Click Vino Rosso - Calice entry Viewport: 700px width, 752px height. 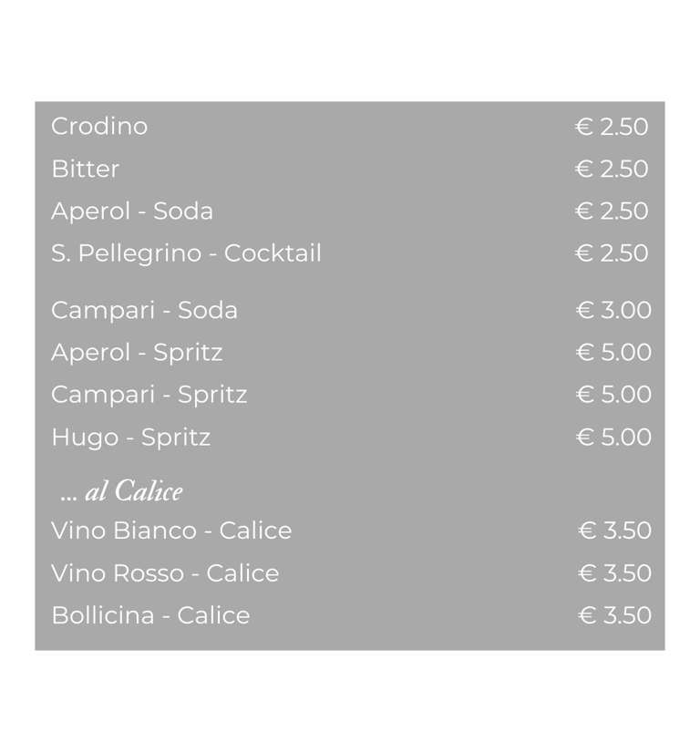tap(165, 573)
